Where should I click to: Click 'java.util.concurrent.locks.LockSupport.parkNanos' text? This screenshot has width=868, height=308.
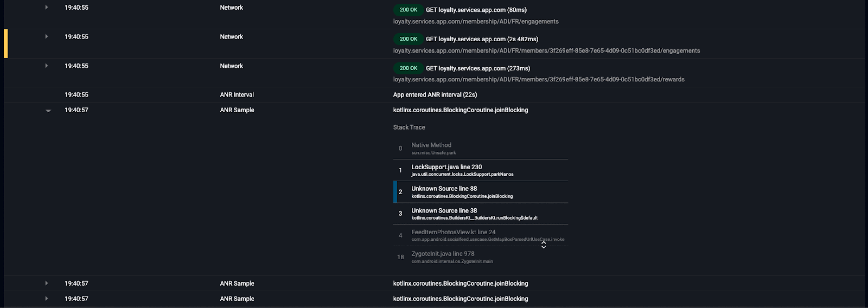[462, 175]
